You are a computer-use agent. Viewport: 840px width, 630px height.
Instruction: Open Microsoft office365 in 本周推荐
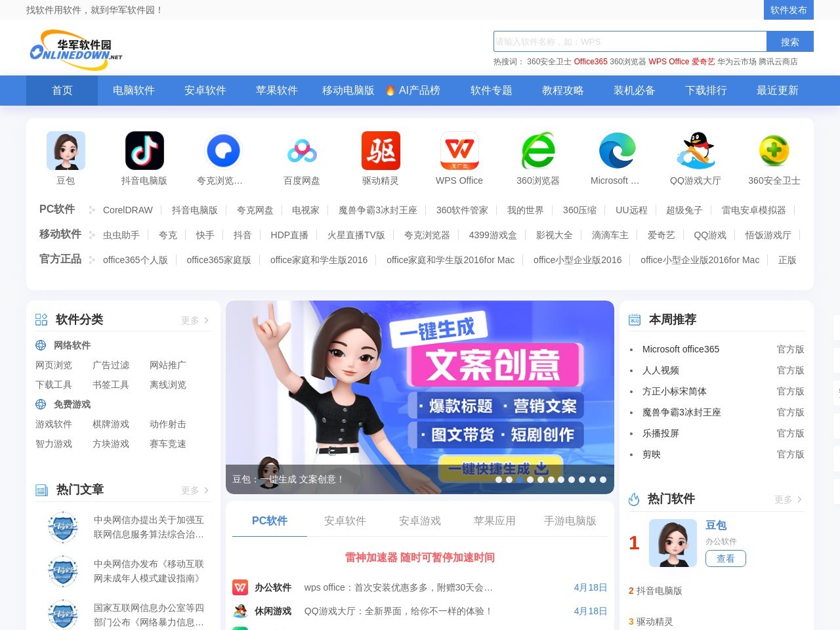point(681,349)
